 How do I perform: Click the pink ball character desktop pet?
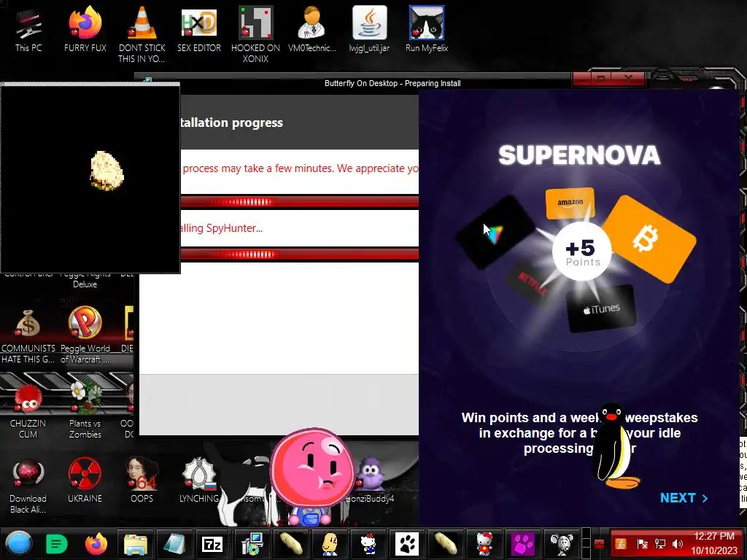(312, 467)
